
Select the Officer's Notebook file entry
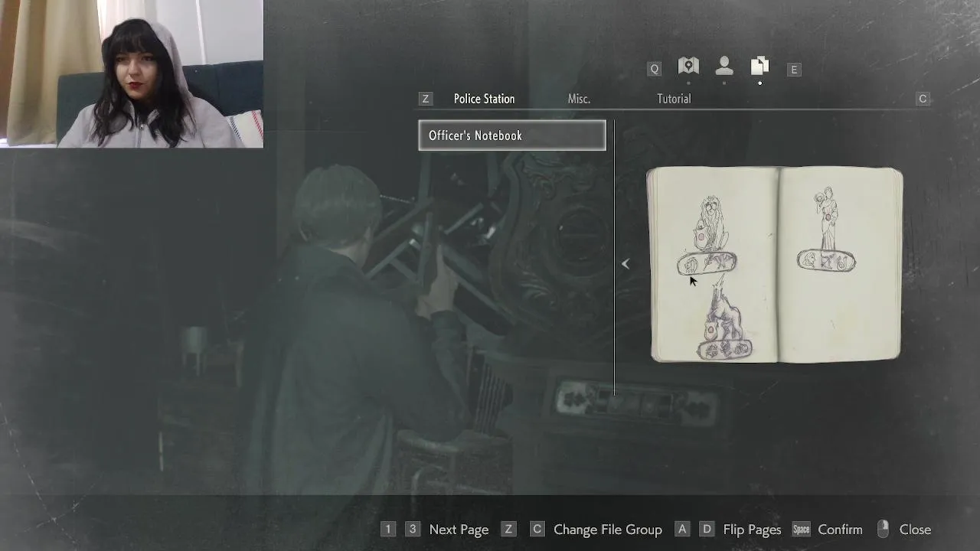(x=512, y=135)
